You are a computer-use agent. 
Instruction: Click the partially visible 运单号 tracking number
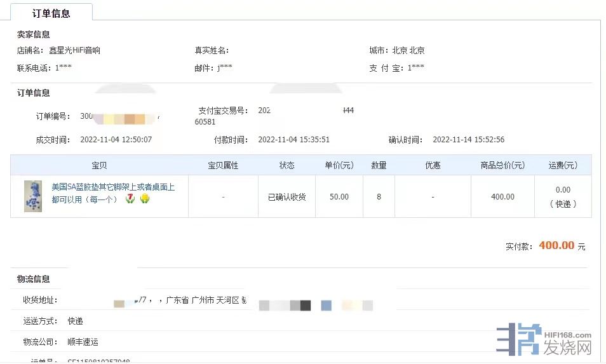click(98, 361)
